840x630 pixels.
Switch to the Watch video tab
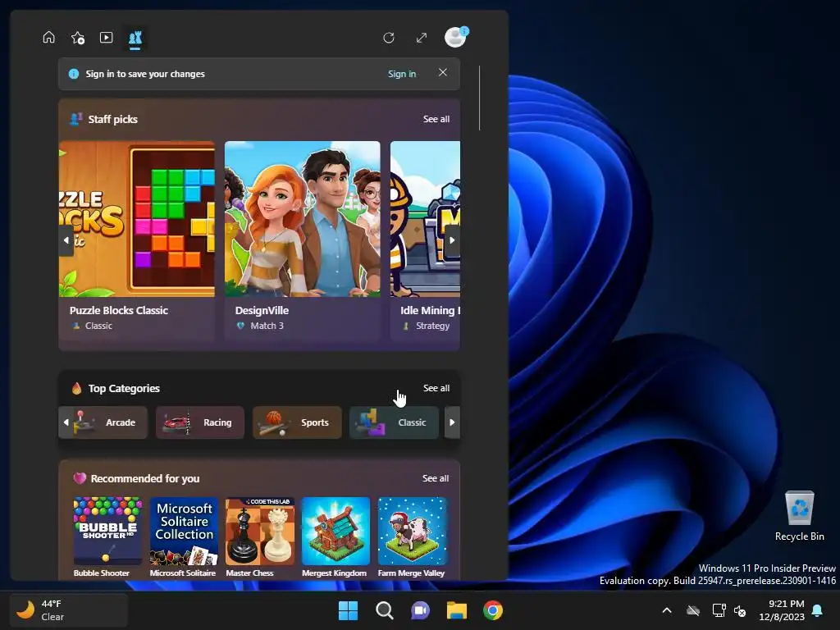pyautogui.click(x=106, y=38)
